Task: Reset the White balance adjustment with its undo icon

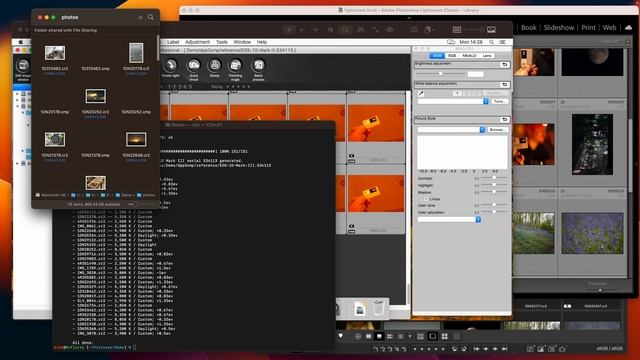Action: [504, 84]
